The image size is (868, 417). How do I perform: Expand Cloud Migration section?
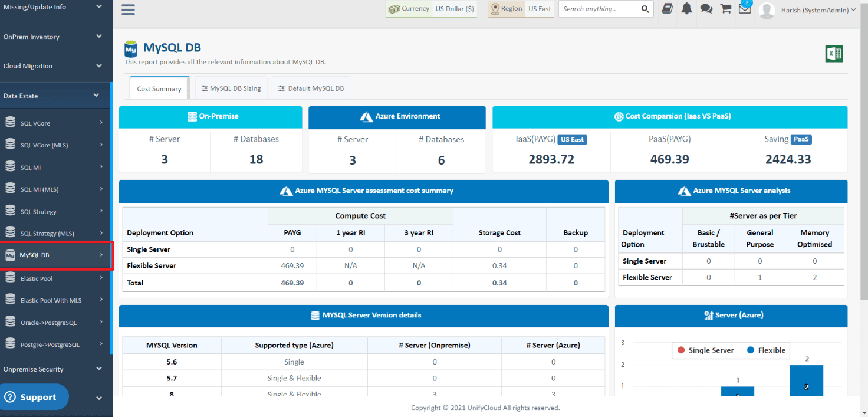pyautogui.click(x=56, y=66)
